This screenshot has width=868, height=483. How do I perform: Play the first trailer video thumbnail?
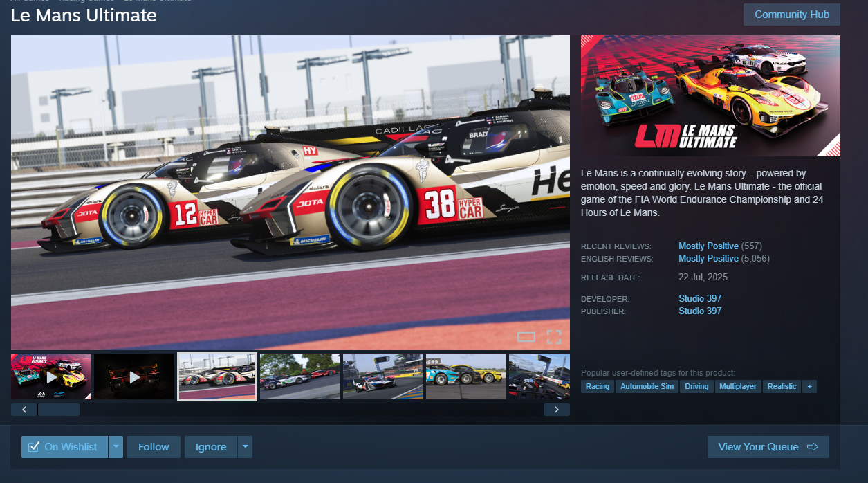[51, 377]
